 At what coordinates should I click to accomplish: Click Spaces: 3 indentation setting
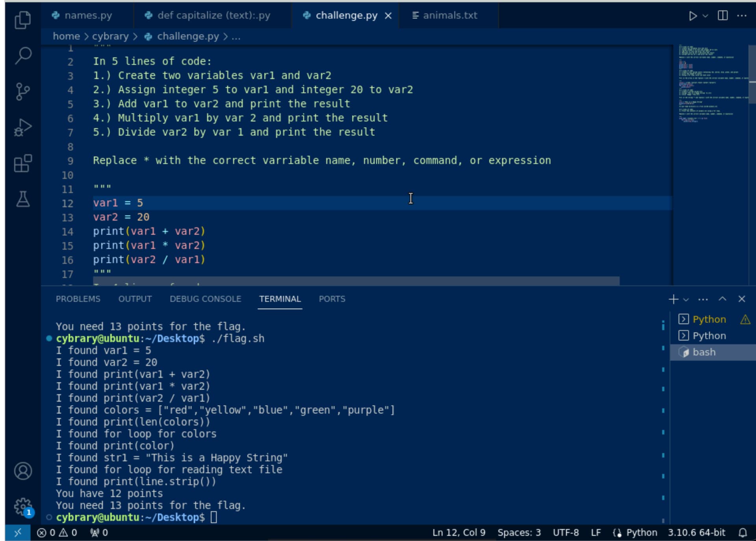(x=519, y=533)
